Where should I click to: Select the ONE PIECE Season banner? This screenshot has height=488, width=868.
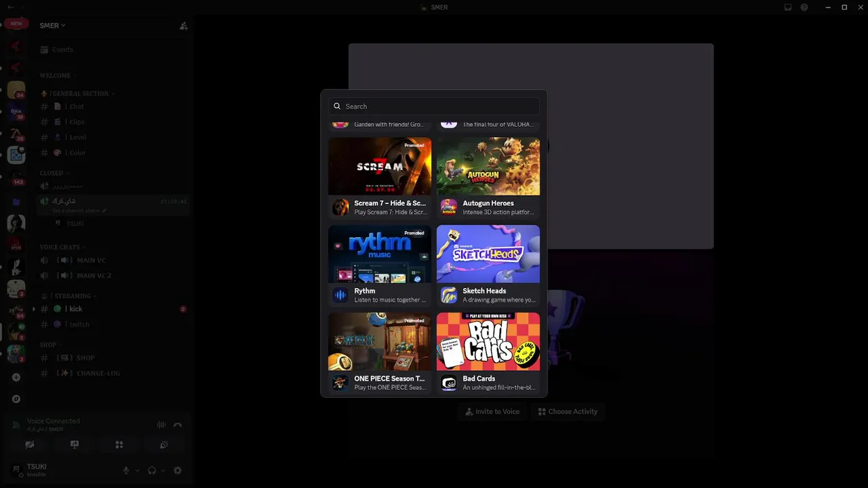(380, 342)
